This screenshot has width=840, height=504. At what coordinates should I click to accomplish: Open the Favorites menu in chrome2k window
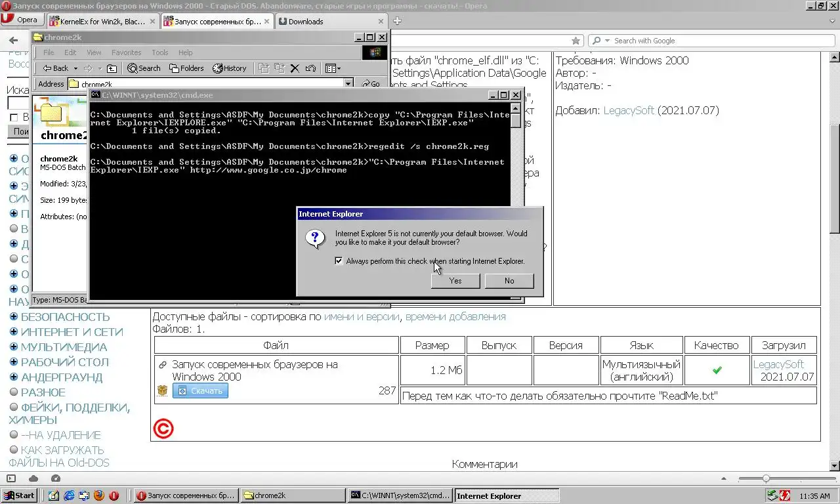point(126,52)
